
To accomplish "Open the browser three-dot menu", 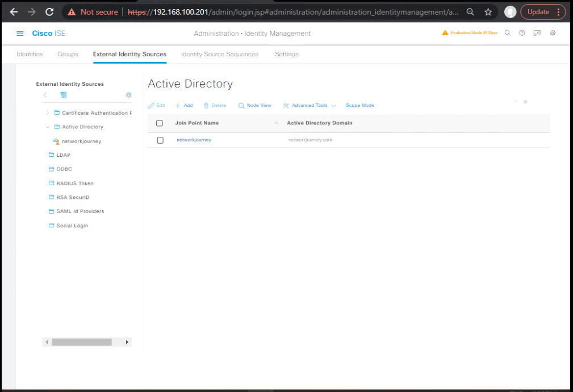I will 558,12.
